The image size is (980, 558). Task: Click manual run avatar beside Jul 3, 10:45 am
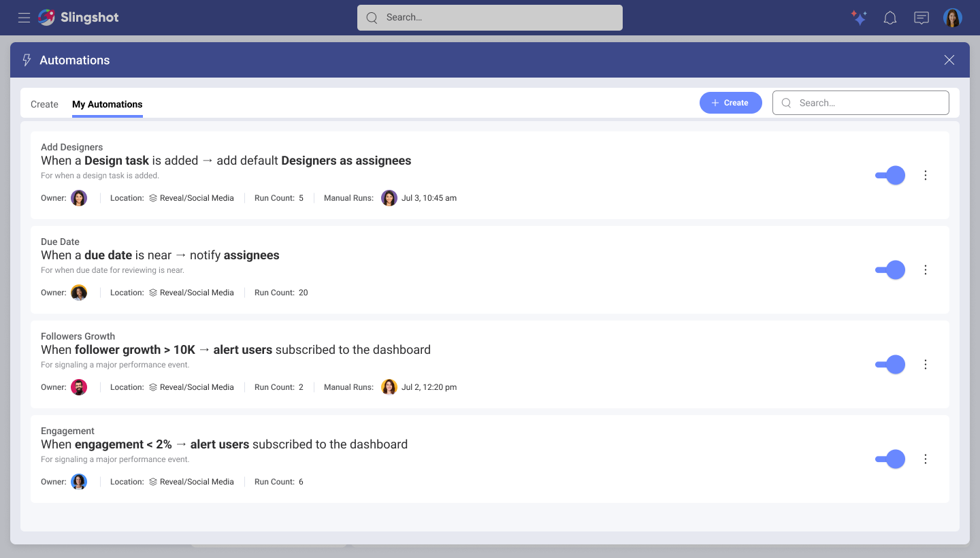coord(389,198)
